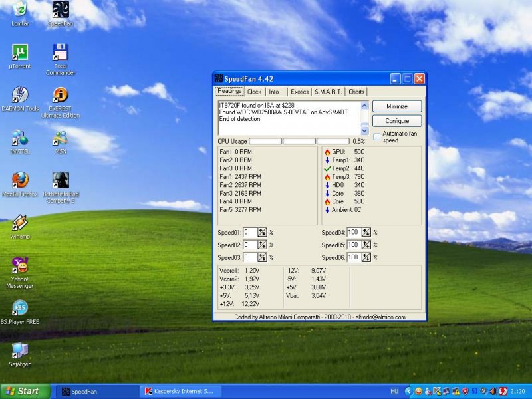Click the Temp2 green checkmark icon

(x=327, y=168)
